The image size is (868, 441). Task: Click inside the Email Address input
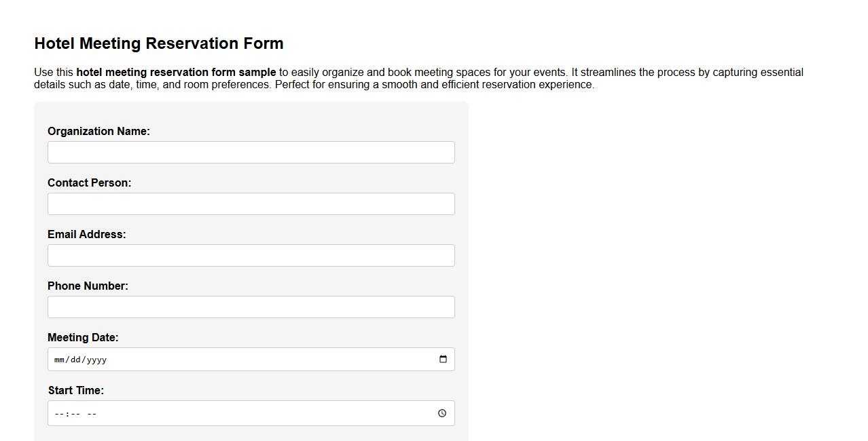tap(251, 255)
